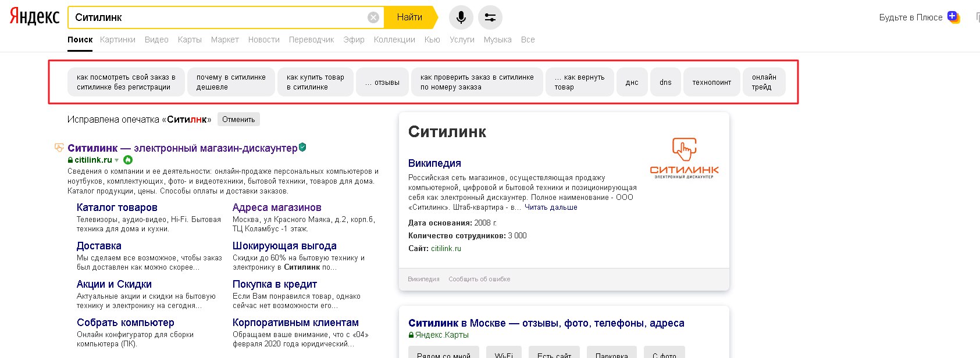Open the Адреса магазинов sitelink

pos(277,207)
